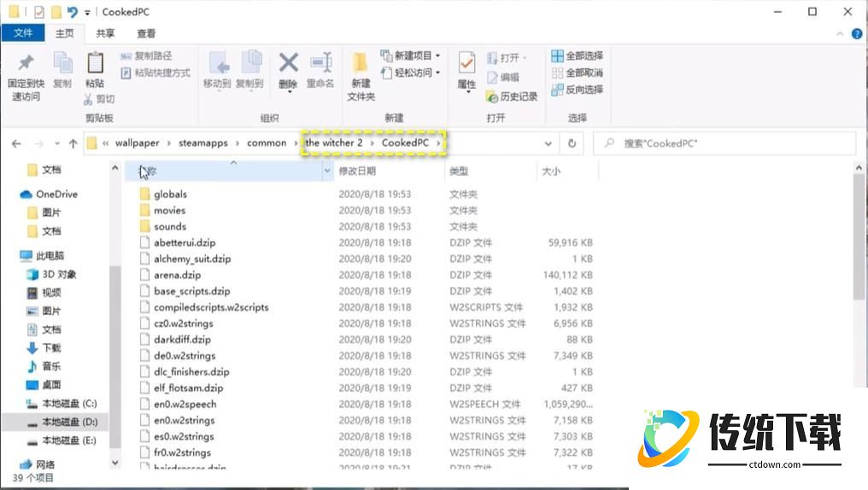Switch to the Share (共享) ribbon tab
Image resolution: width=868 pixels, height=490 pixels.
(105, 33)
